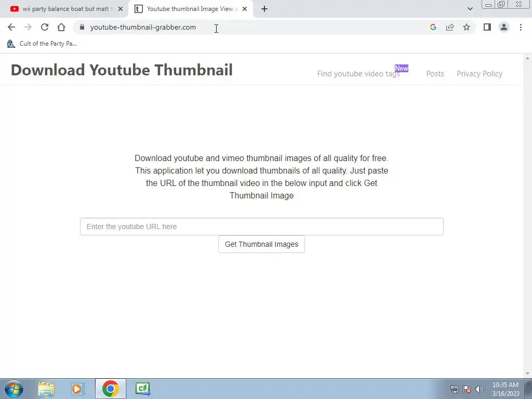Click the browser forward arrow
Viewport: 532px width, 399px height.
click(28, 27)
